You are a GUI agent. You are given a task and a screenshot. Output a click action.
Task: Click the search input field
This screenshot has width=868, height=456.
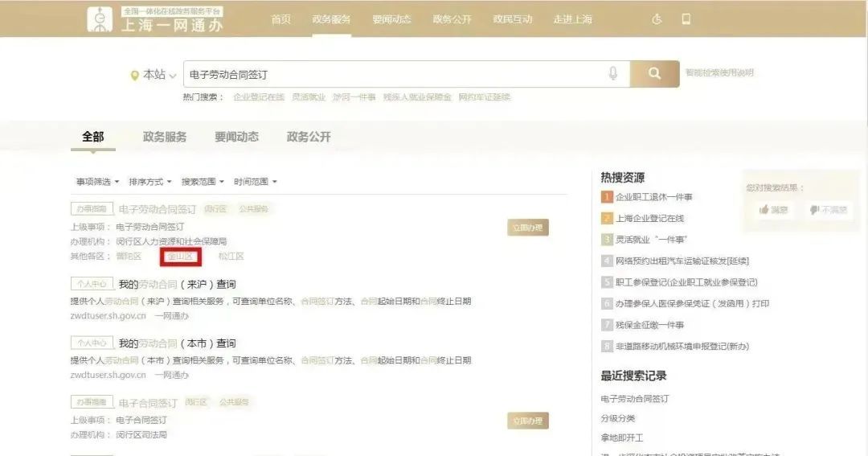(394, 75)
